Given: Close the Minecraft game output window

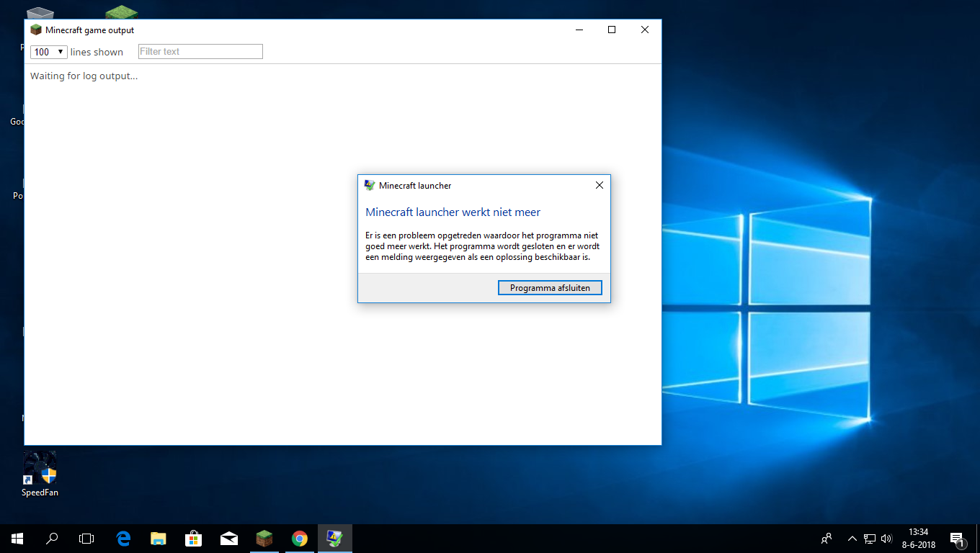Looking at the screenshot, I should (645, 30).
